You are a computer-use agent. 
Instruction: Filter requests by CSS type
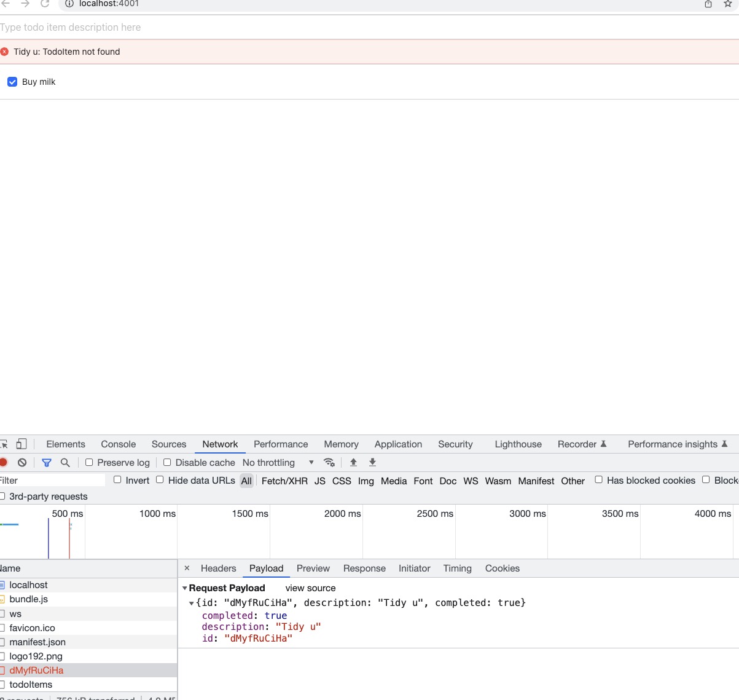coord(342,481)
